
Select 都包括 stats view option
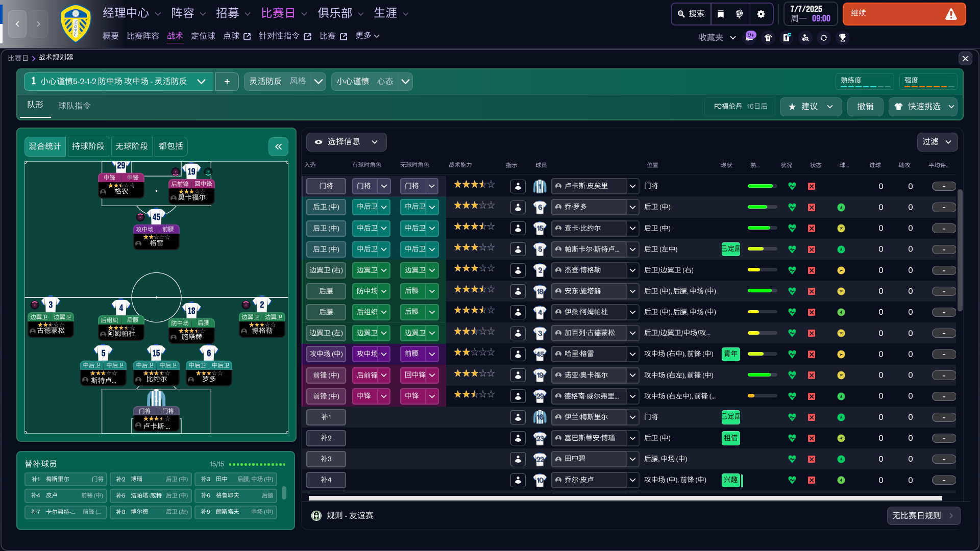pos(170,146)
